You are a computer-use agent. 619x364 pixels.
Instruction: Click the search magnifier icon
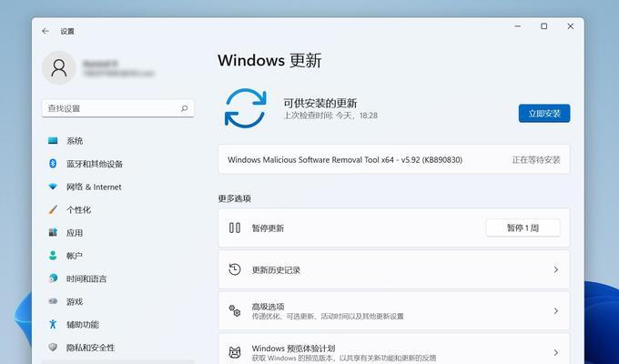pyautogui.click(x=185, y=108)
